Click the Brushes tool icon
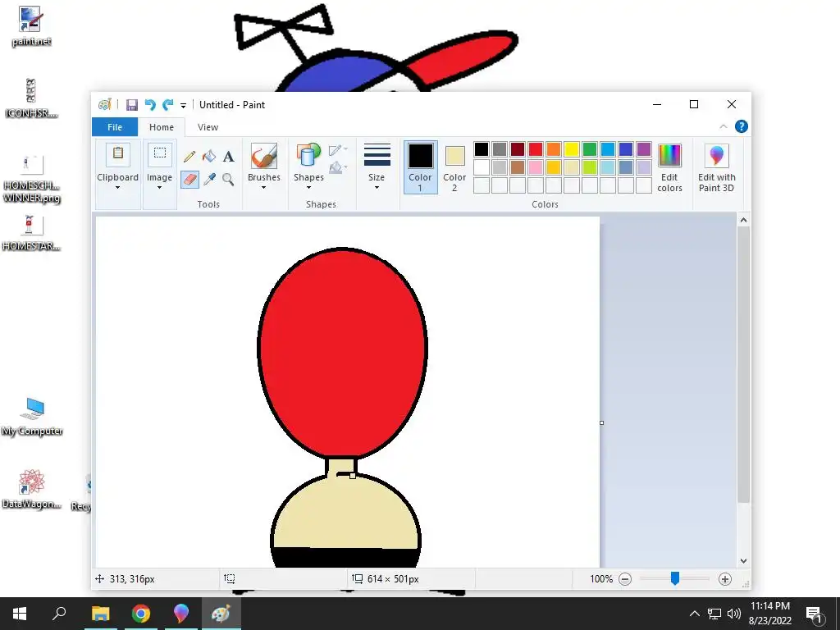The width and height of the screenshot is (840, 630). [x=263, y=156]
